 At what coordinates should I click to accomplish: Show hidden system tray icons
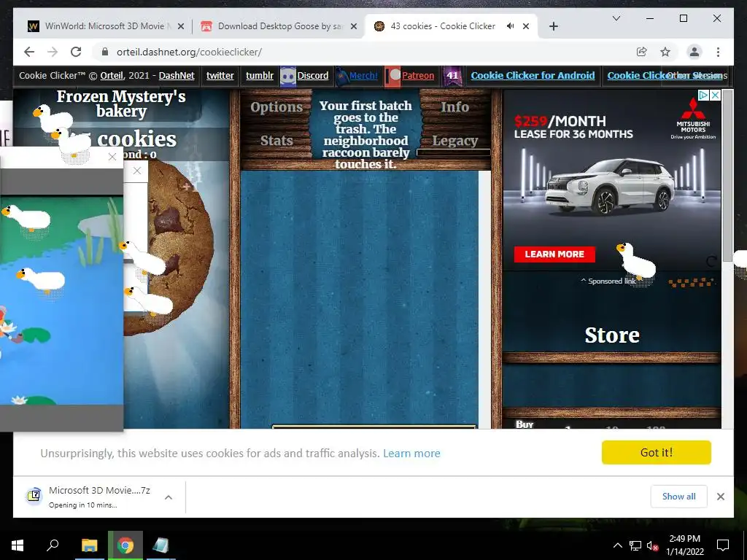tap(617, 545)
